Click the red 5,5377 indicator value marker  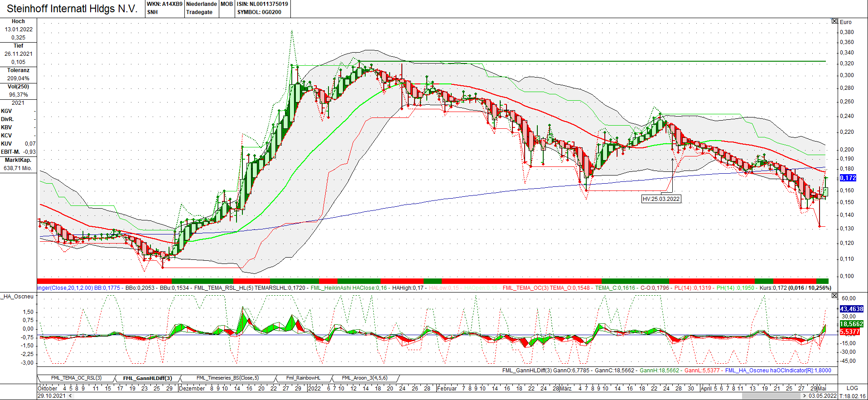[849, 332]
